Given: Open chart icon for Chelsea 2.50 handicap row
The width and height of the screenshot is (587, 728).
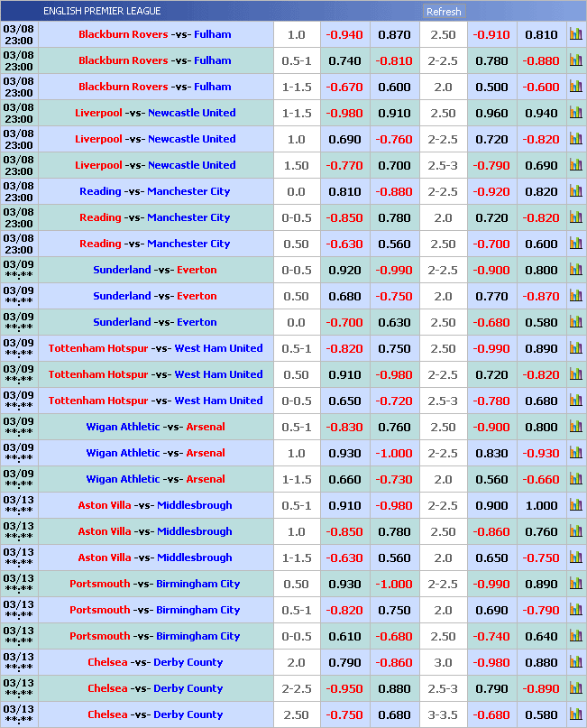Looking at the screenshot, I should click(576, 714).
